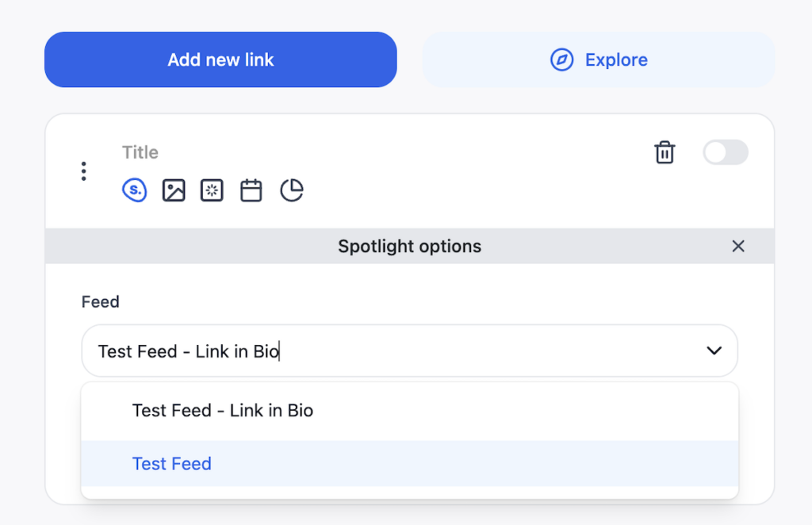The width and height of the screenshot is (812, 525).
Task: Dismiss Spotlight options with the X
Action: coord(738,246)
